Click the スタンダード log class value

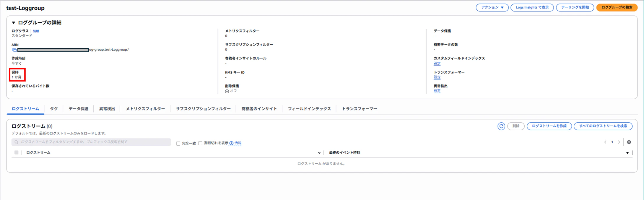coord(22,36)
